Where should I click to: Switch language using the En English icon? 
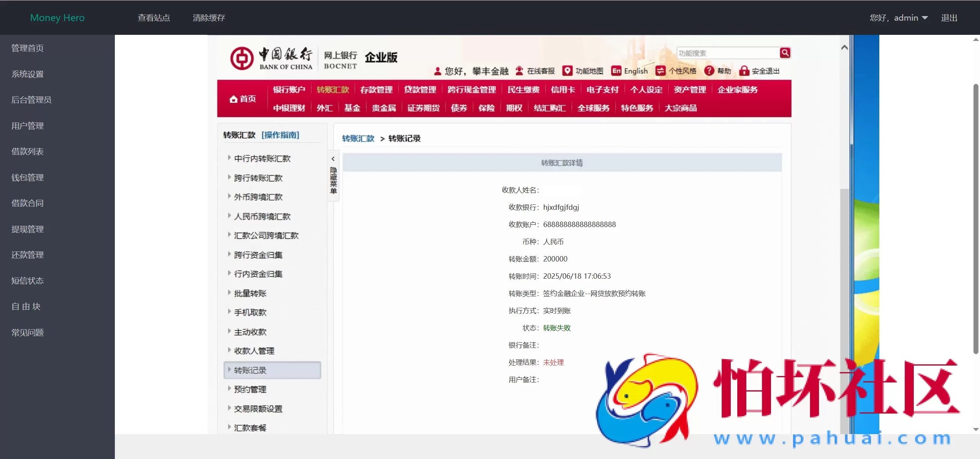point(616,71)
